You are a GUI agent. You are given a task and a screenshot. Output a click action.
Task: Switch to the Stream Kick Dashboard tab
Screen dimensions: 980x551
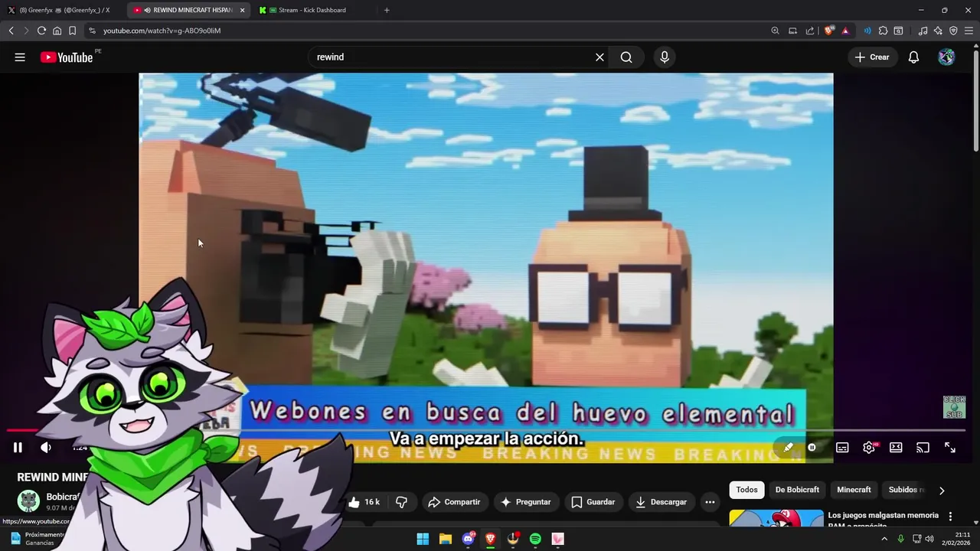pos(312,10)
